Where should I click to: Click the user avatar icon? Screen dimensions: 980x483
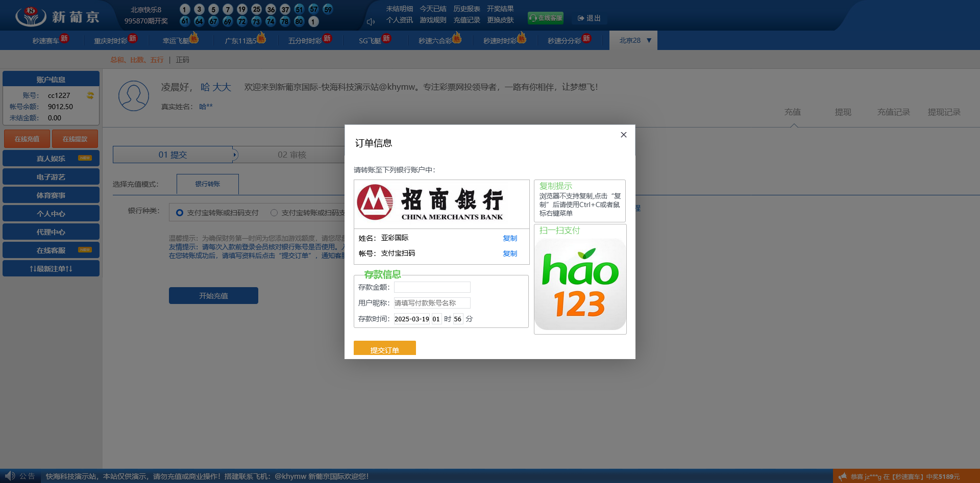(x=134, y=96)
